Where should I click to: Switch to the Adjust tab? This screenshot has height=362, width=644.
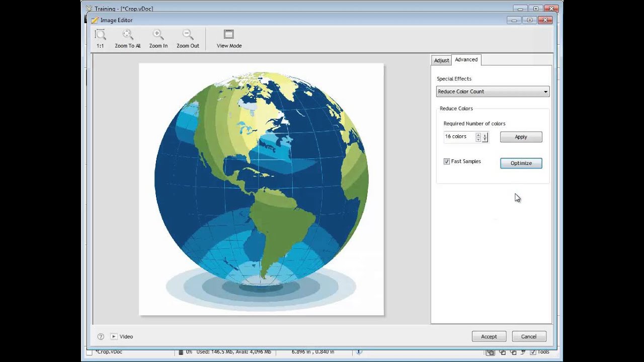coord(441,60)
